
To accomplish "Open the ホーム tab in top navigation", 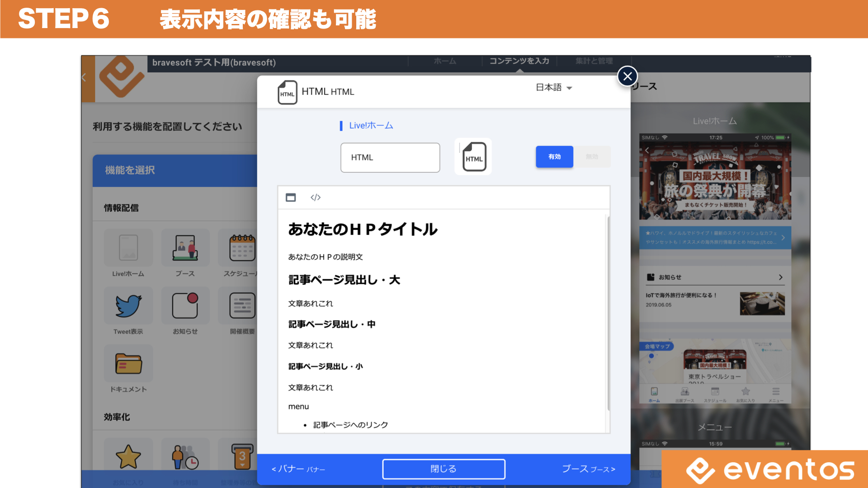I will pyautogui.click(x=445, y=61).
